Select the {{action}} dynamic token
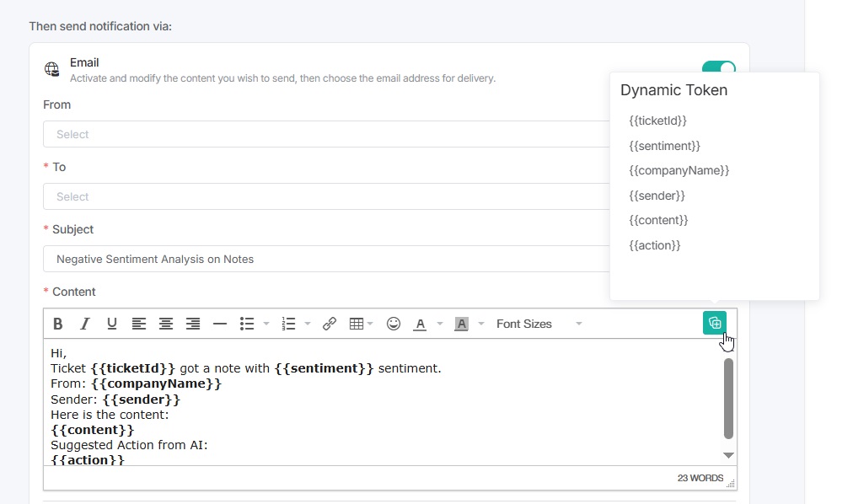The width and height of the screenshot is (853, 504). tap(654, 245)
